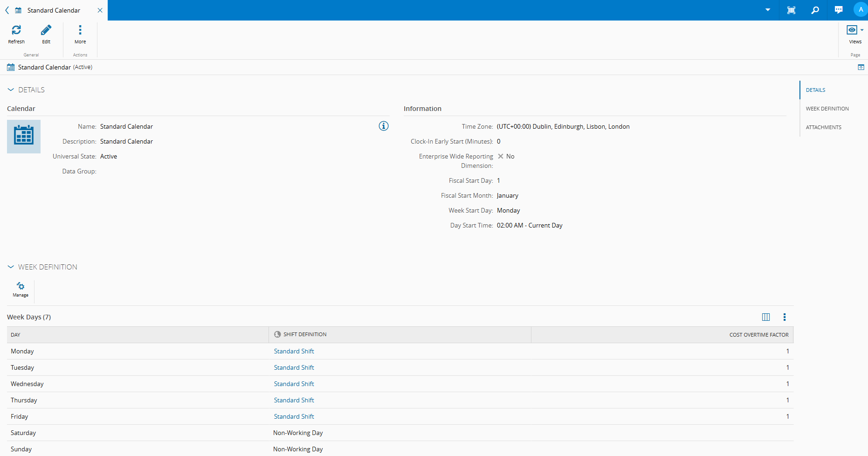Screen dimensions: 868x456
Task: Open the calendar information icon
Action: pyautogui.click(x=384, y=126)
